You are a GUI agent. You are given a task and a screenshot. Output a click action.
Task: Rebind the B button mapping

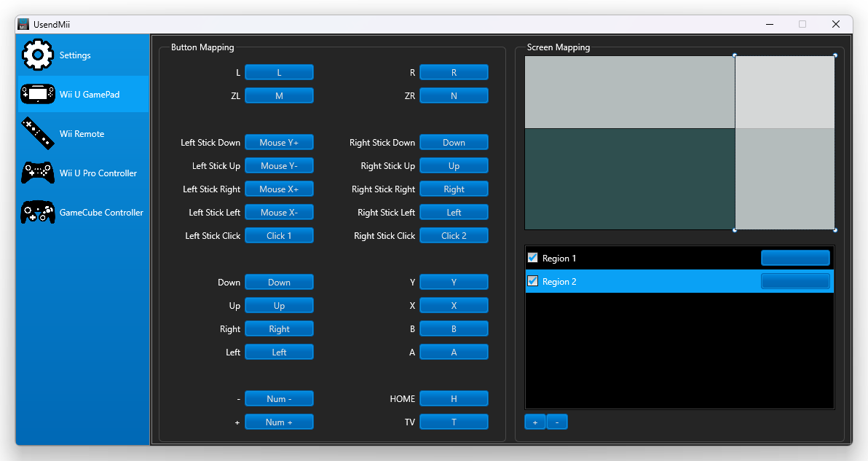(x=454, y=328)
